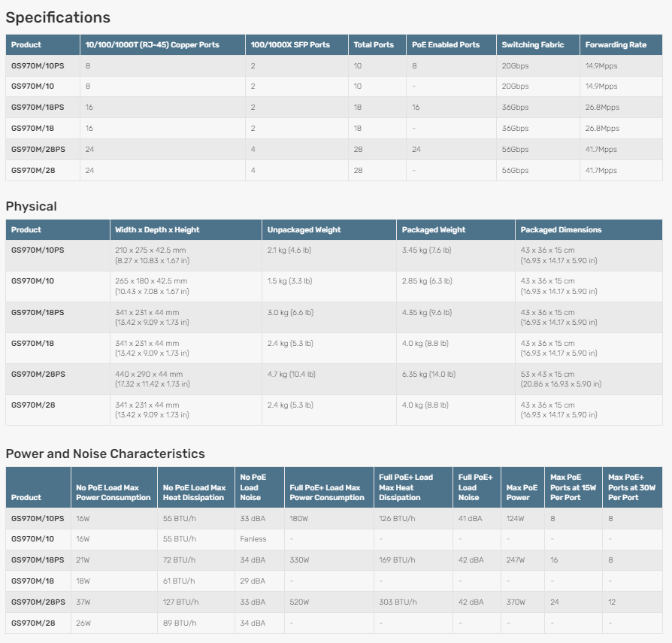
Task: Select the "520W" power consumption value
Action: coord(299,602)
